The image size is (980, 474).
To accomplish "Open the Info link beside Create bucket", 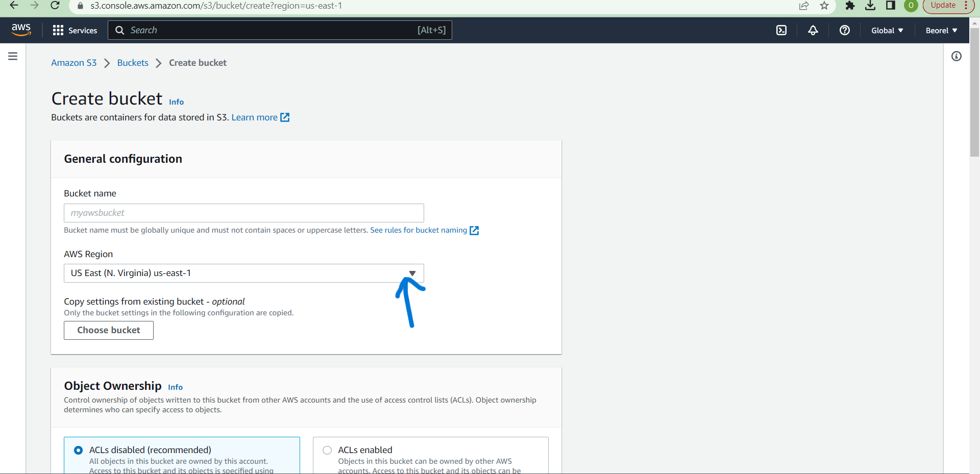I will tap(177, 102).
